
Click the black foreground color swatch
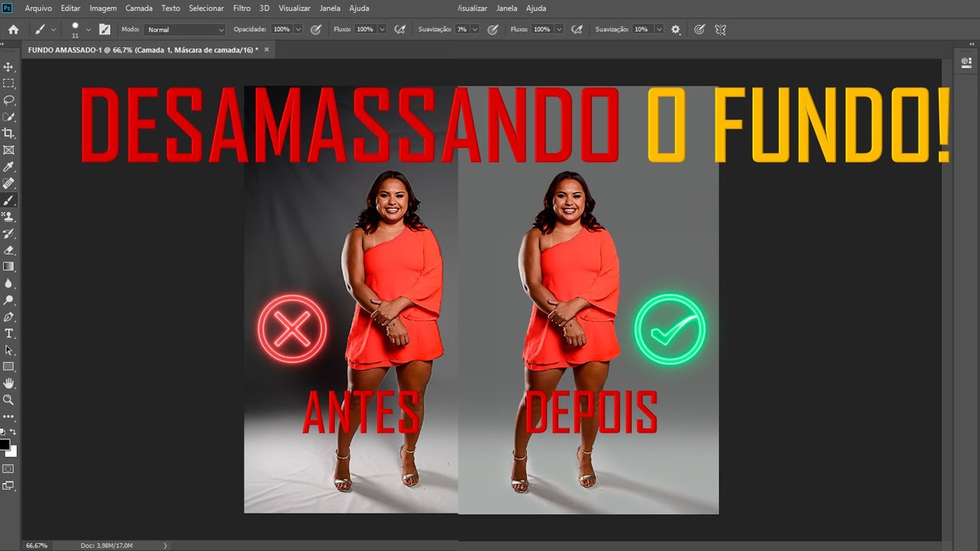pyautogui.click(x=5, y=445)
